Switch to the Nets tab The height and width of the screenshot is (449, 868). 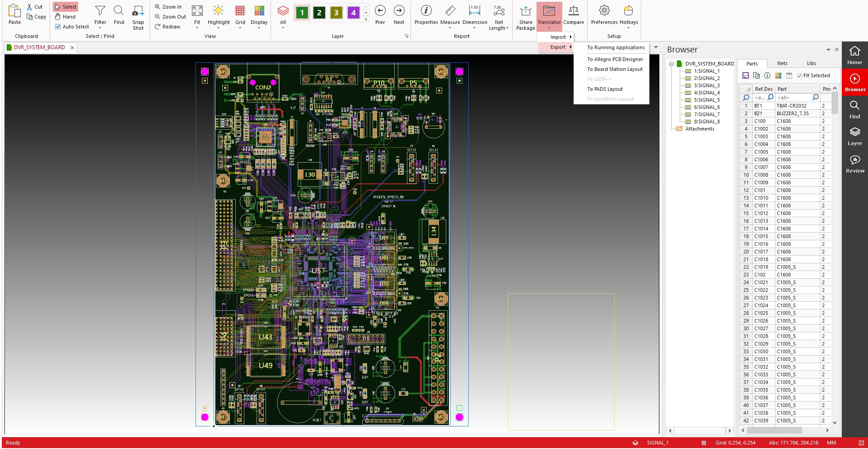(x=782, y=63)
